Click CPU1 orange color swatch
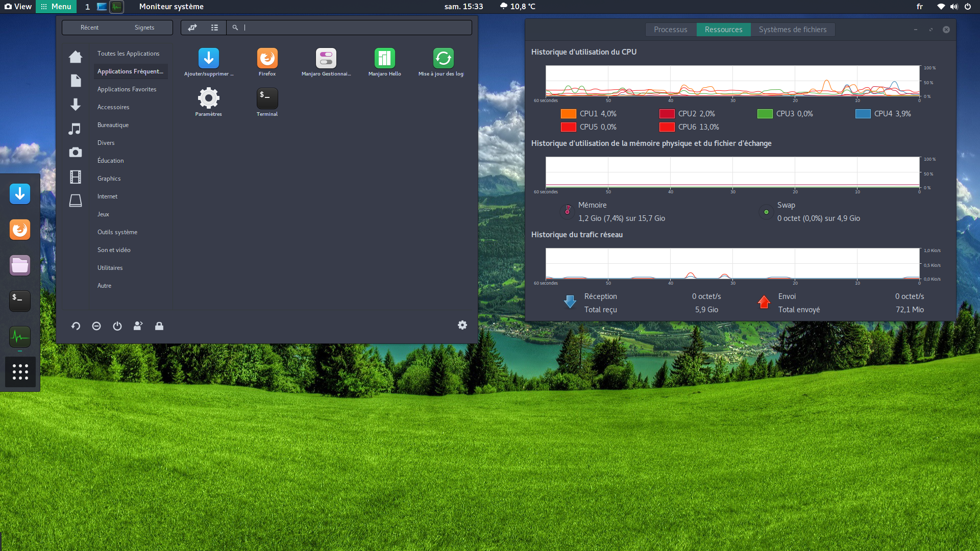The height and width of the screenshot is (551, 980). (x=568, y=114)
